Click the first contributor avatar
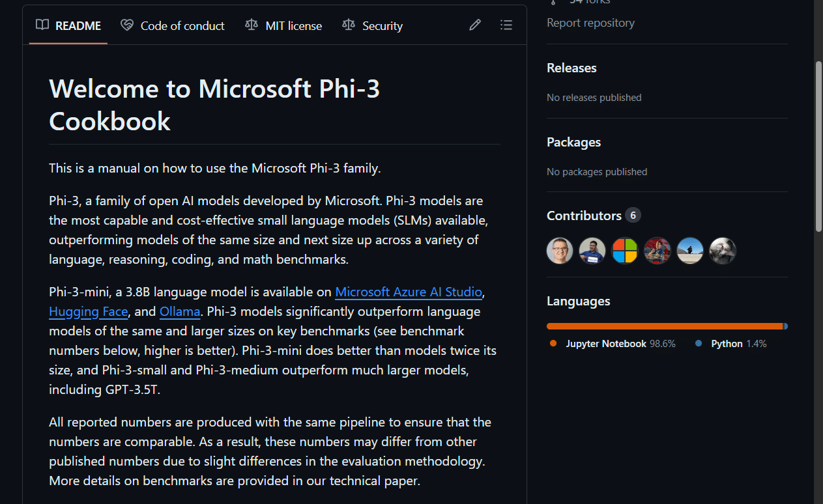823x504 pixels. (x=559, y=250)
